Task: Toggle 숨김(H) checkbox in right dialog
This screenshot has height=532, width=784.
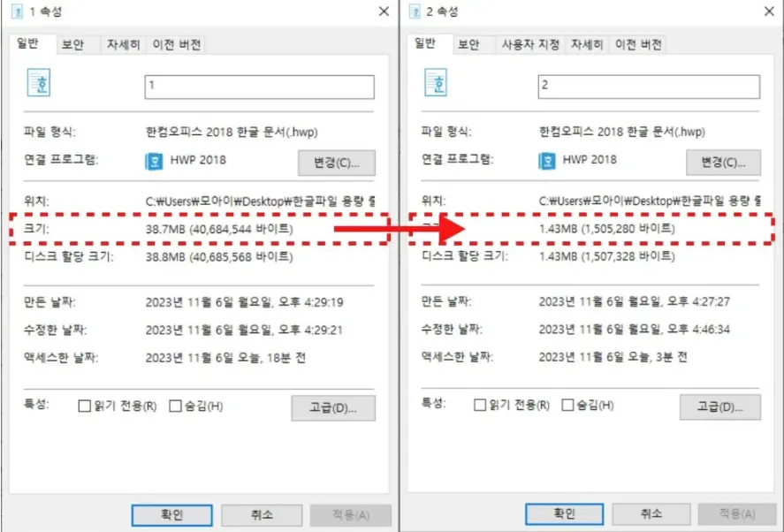Action: click(567, 405)
